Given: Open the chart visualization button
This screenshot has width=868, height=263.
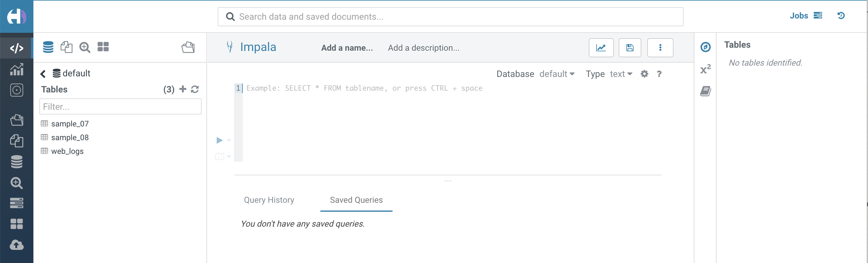Looking at the screenshot, I should pos(601,48).
